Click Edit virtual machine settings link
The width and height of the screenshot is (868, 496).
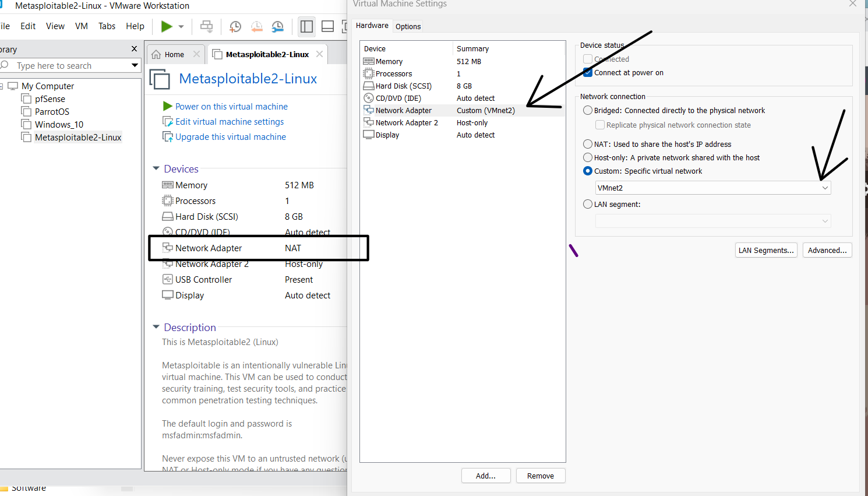click(x=230, y=121)
